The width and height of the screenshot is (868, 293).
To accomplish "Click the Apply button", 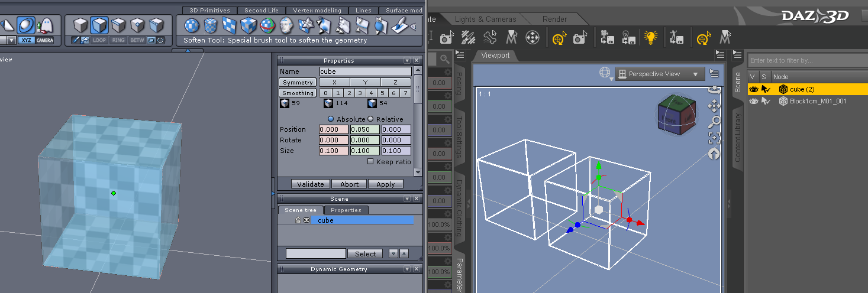I will point(386,184).
